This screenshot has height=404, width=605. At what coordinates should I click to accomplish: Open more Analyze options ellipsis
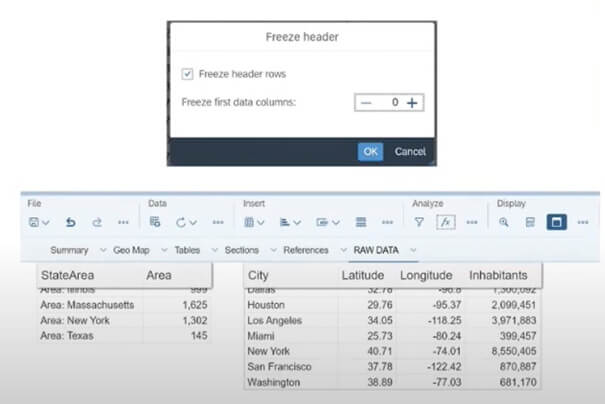472,222
